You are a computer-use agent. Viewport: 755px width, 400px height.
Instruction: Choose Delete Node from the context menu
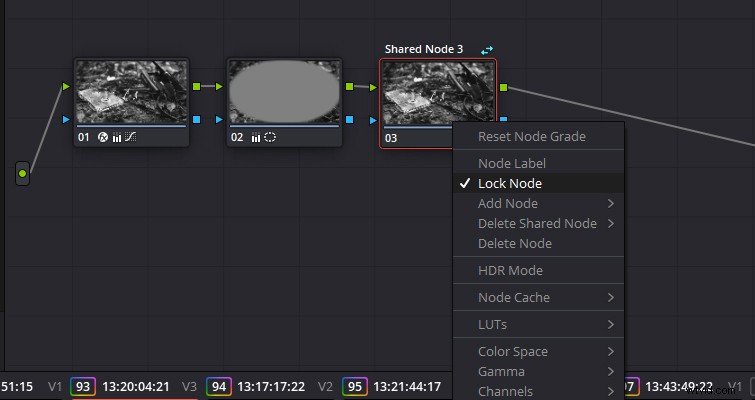538,244
